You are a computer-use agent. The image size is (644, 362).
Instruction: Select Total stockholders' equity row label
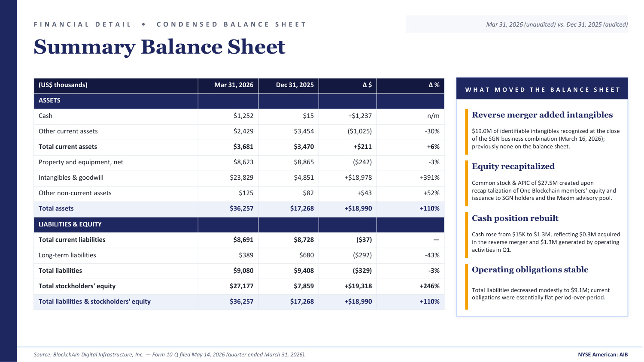tap(77, 286)
